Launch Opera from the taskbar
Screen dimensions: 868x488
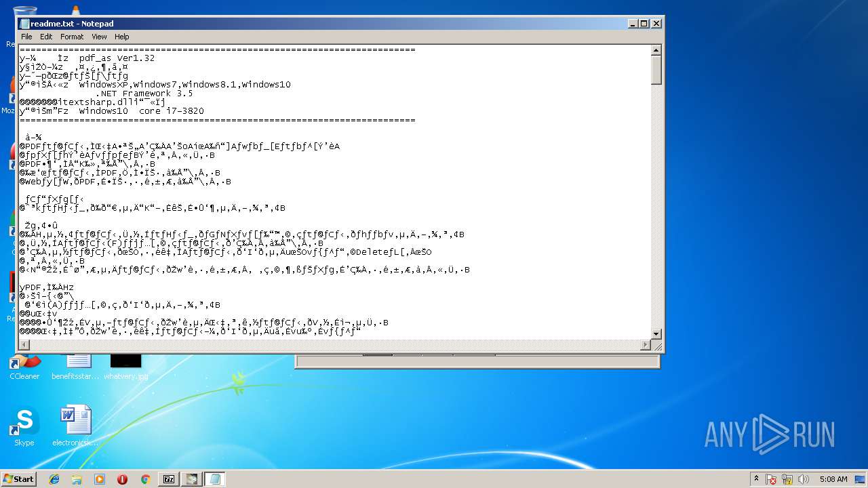122,479
